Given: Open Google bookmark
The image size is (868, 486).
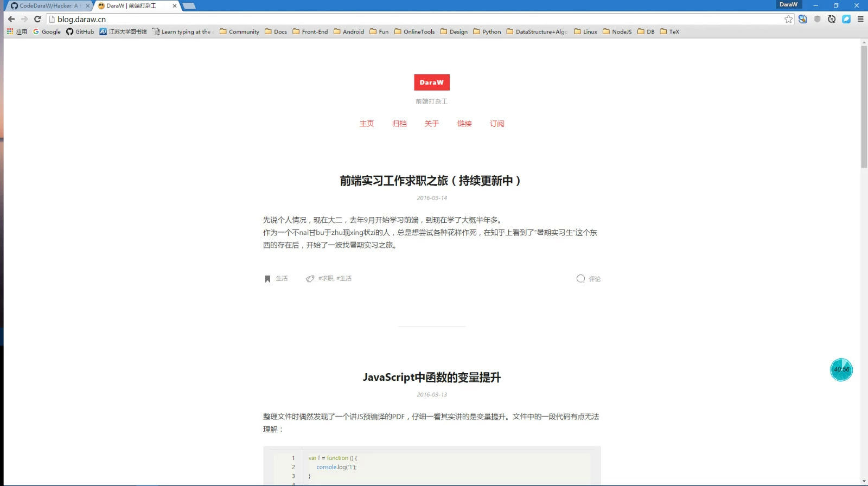Looking at the screenshot, I should (47, 31).
